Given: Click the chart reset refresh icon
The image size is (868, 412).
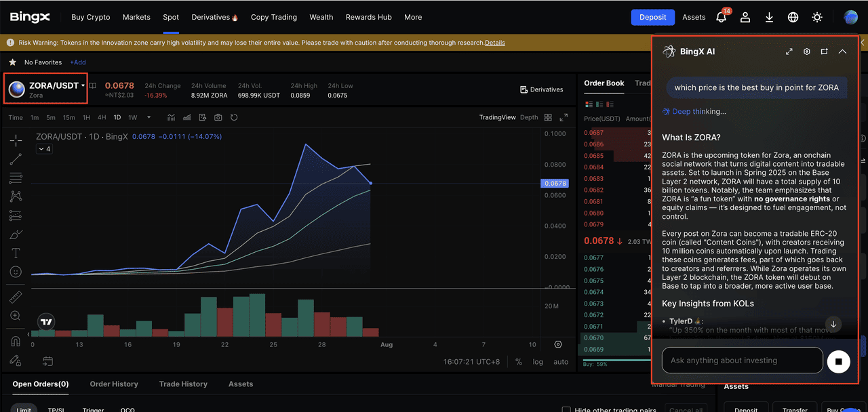Looking at the screenshot, I should click(234, 117).
